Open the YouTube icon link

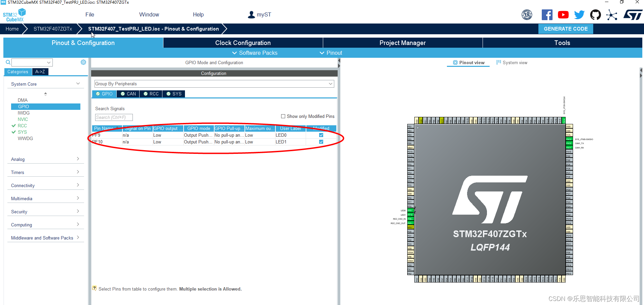click(x=563, y=15)
